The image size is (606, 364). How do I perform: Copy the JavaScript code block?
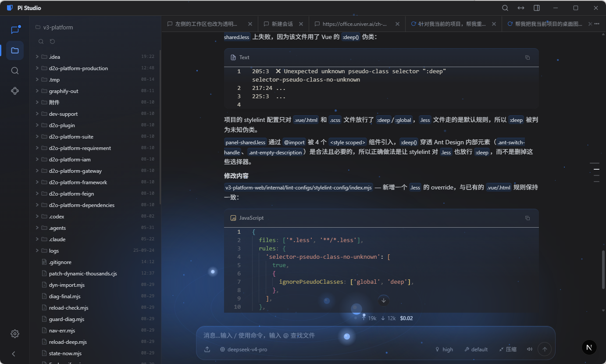point(528,218)
